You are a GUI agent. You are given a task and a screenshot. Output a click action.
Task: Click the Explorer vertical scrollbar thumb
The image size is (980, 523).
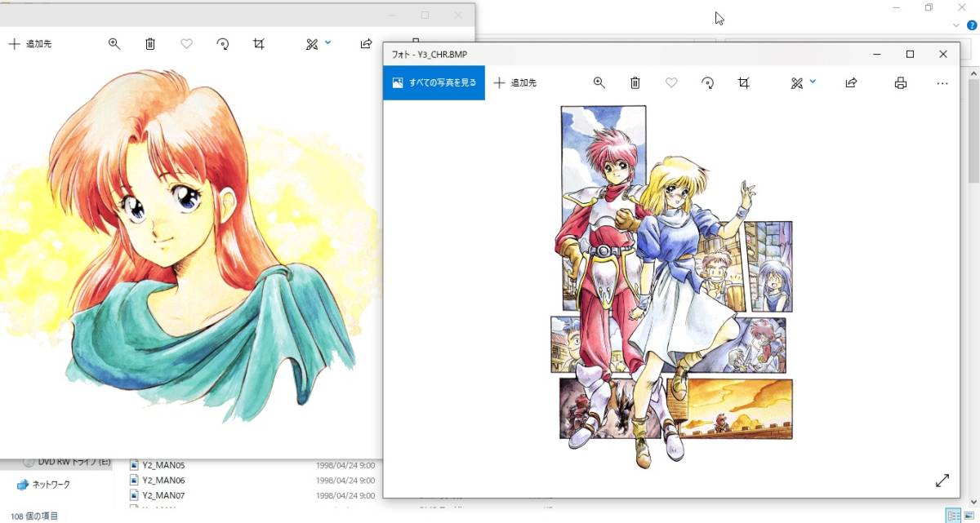[973, 131]
